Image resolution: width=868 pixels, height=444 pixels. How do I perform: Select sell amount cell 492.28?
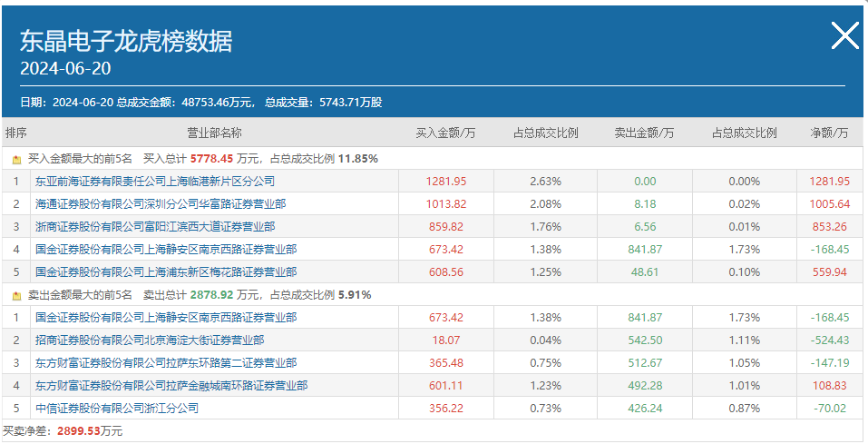click(645, 386)
